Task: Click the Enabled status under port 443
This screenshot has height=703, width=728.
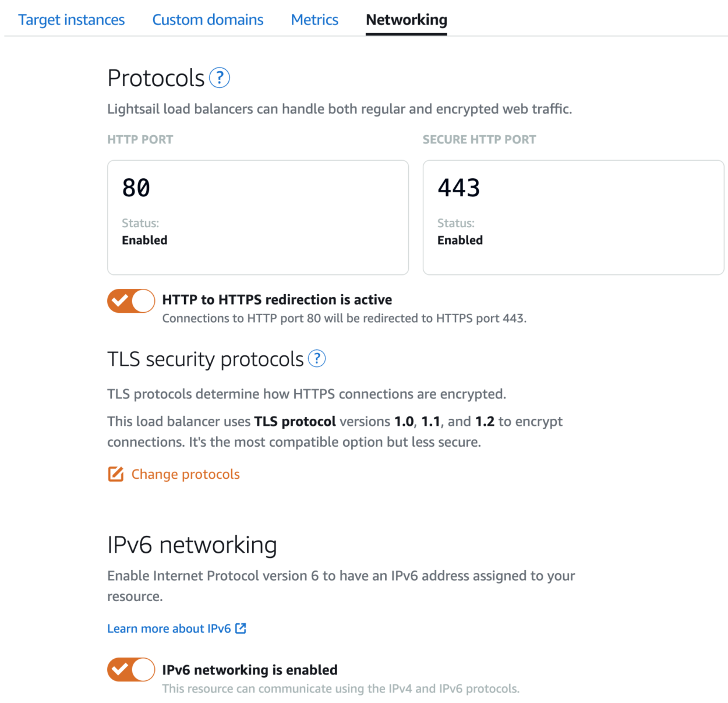Action: tap(460, 240)
